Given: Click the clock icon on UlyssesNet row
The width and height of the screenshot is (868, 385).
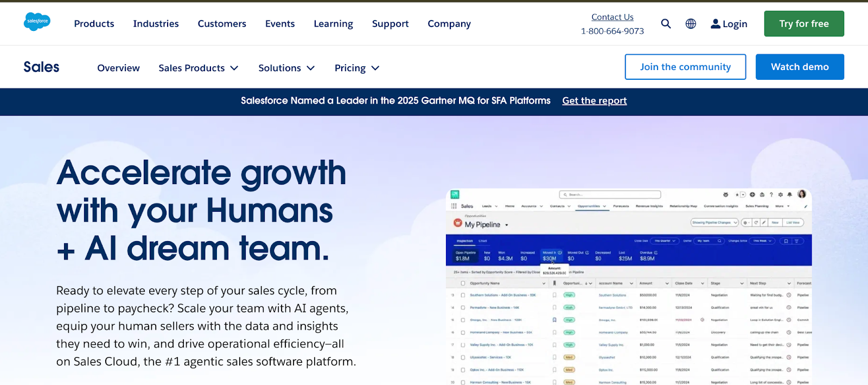Looking at the screenshot, I should [x=789, y=357].
